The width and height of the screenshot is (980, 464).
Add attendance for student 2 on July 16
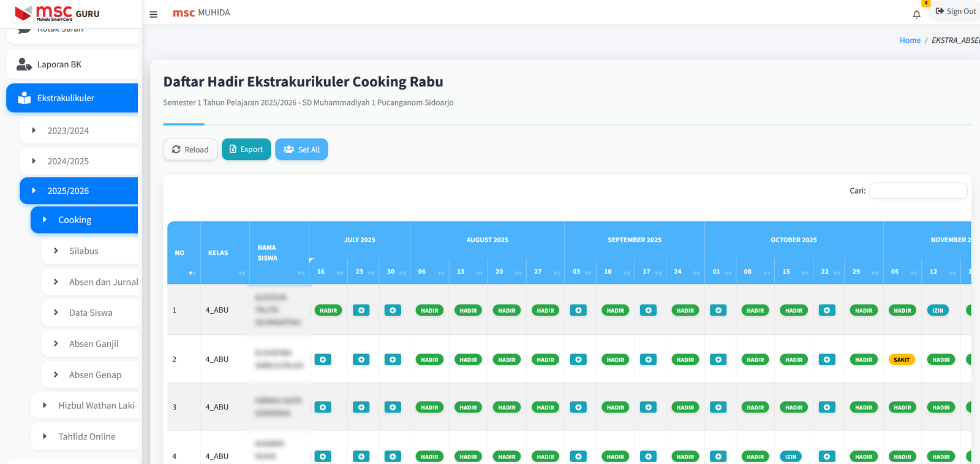click(323, 360)
